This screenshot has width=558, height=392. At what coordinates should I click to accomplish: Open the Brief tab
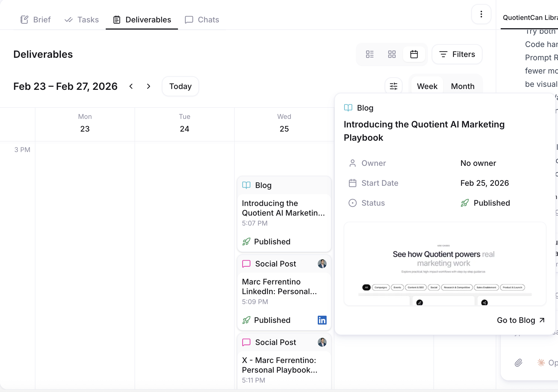click(35, 20)
